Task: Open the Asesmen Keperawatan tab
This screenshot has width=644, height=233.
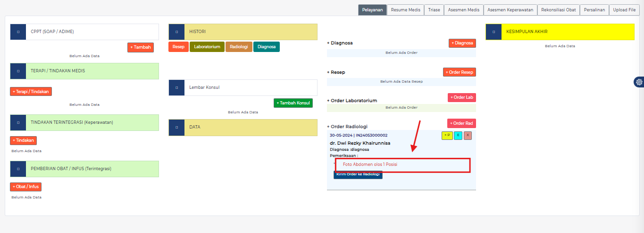Action: (x=510, y=10)
